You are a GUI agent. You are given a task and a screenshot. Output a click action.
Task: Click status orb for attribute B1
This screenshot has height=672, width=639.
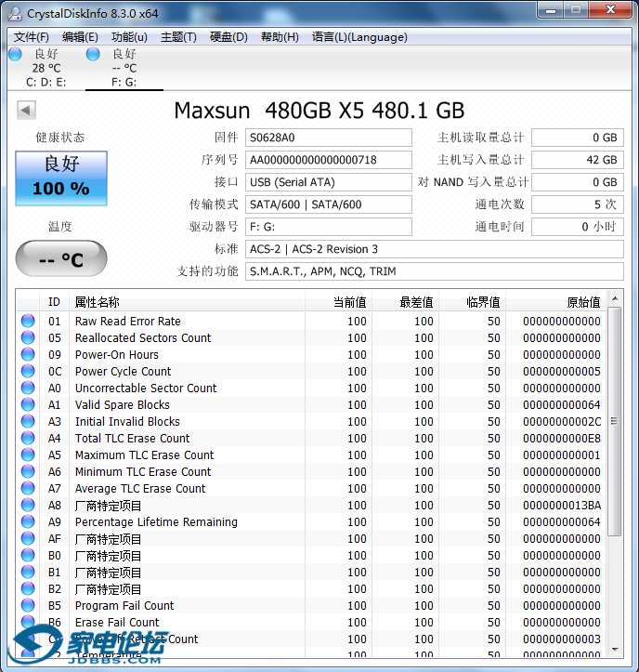pos(28,572)
